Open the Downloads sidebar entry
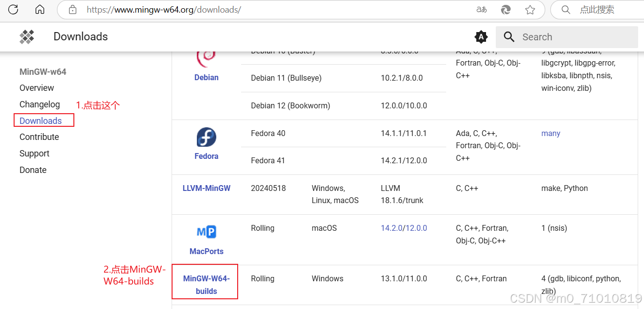644x309 pixels. [40, 120]
